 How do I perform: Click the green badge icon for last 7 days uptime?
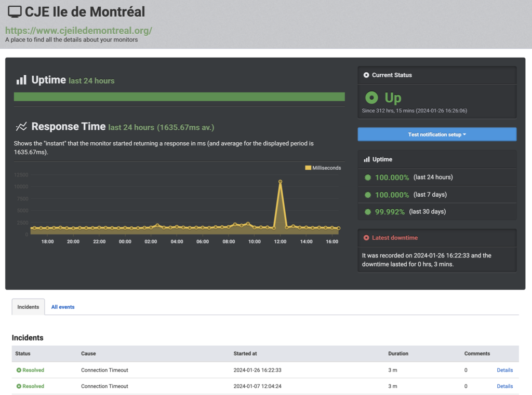(368, 195)
